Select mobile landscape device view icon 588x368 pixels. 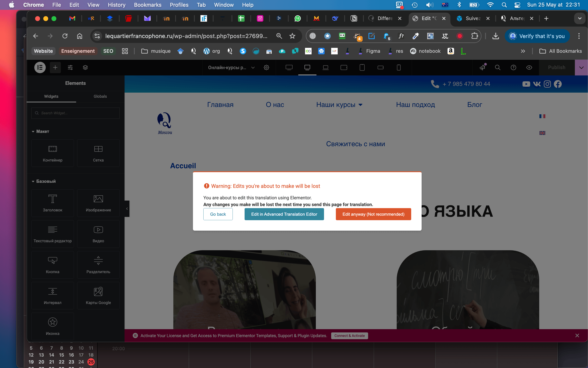(x=381, y=67)
